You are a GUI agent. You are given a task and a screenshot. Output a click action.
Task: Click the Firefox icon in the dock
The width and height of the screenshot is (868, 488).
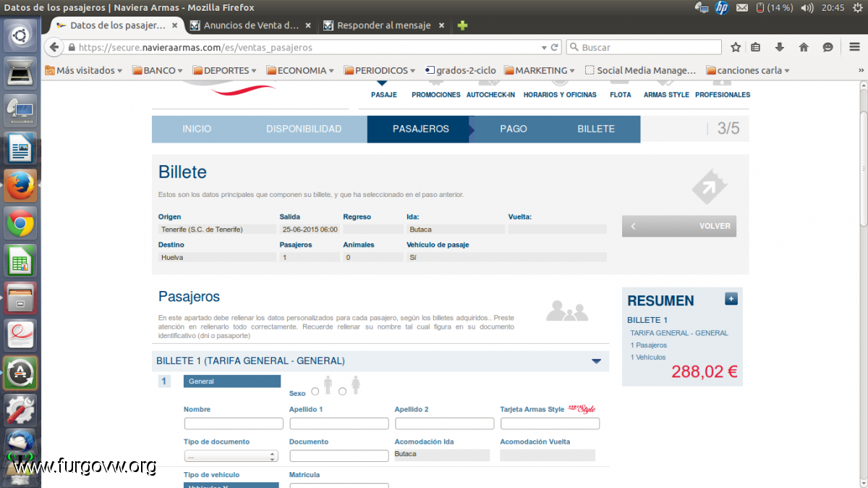tap(20, 186)
